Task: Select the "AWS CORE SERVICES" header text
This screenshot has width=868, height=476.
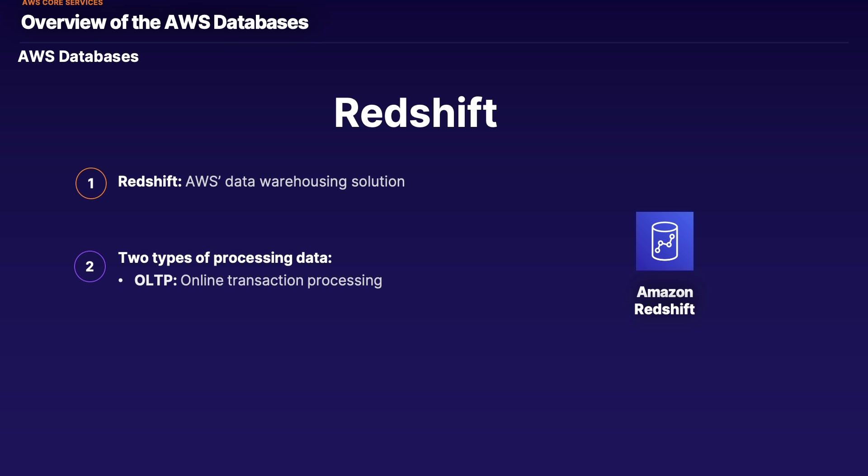Action: (62, 3)
